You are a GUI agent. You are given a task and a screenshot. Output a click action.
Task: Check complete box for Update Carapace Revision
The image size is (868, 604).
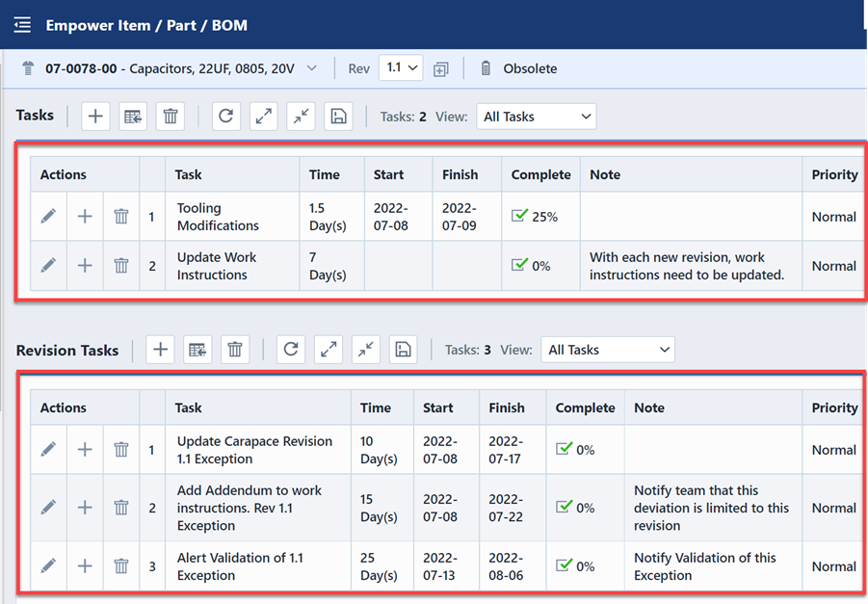pos(565,450)
